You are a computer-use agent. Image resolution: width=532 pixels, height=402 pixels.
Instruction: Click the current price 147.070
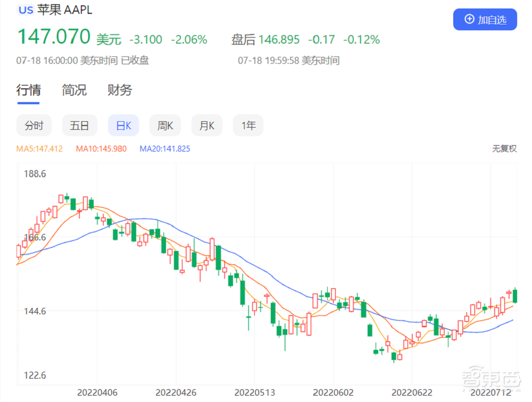pyautogui.click(x=54, y=37)
